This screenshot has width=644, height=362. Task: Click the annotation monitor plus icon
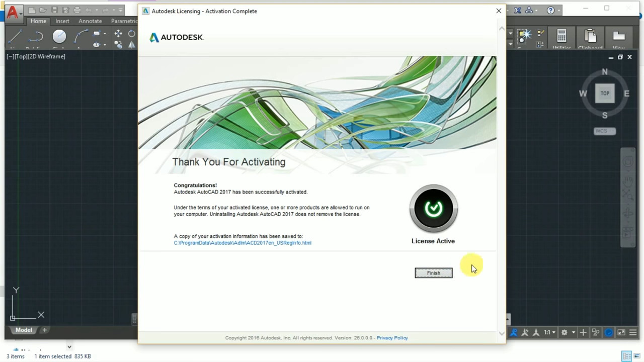tap(583, 332)
